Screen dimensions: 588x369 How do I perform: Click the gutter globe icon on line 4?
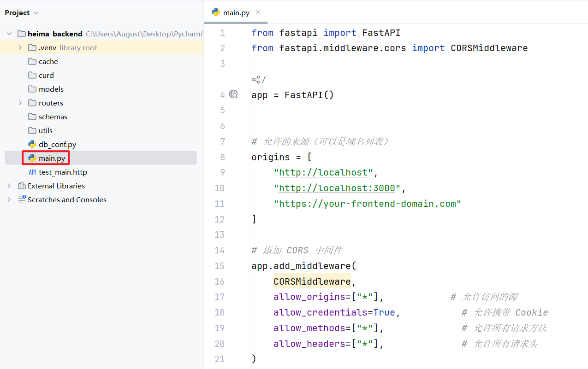[234, 94]
